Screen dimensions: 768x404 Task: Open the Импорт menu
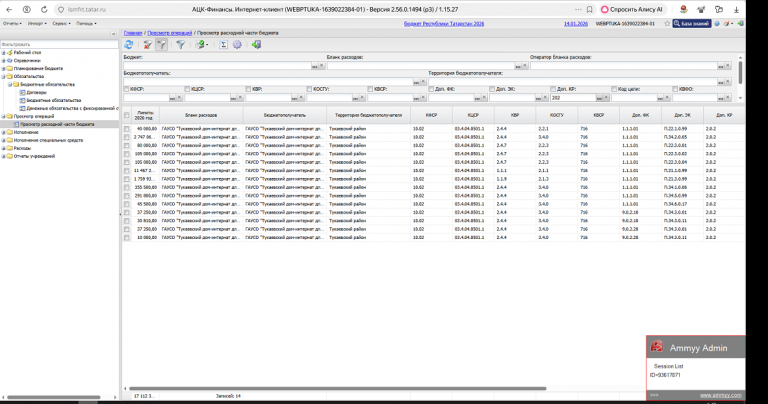37,24
